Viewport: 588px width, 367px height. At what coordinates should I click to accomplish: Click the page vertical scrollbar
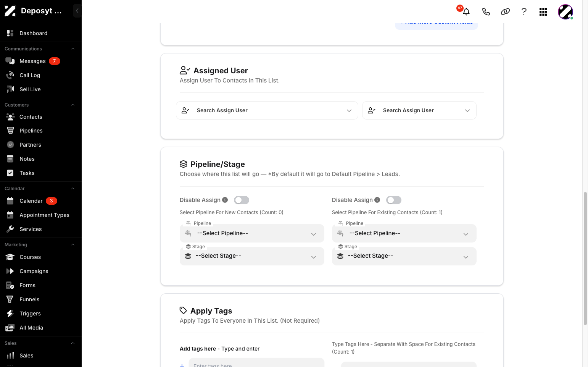point(585,259)
